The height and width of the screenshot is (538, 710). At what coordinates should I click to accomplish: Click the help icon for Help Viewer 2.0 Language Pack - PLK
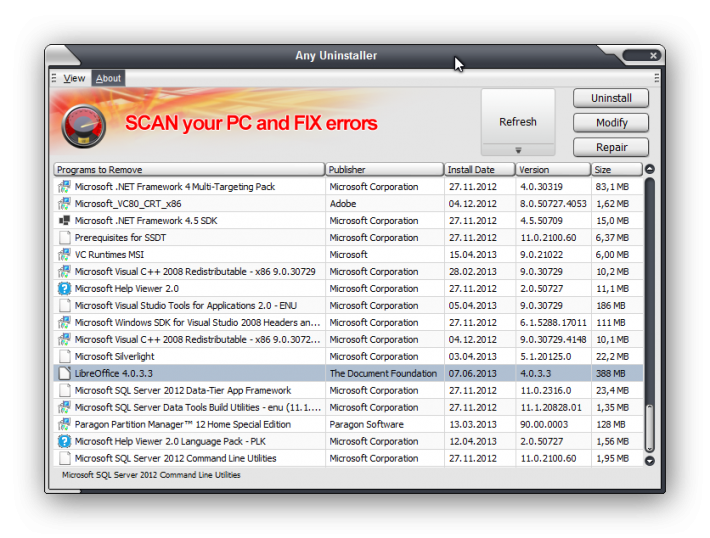coord(64,441)
